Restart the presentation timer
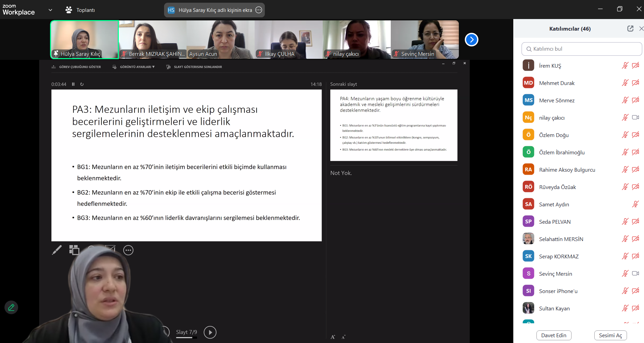The image size is (644, 343). coord(82,84)
